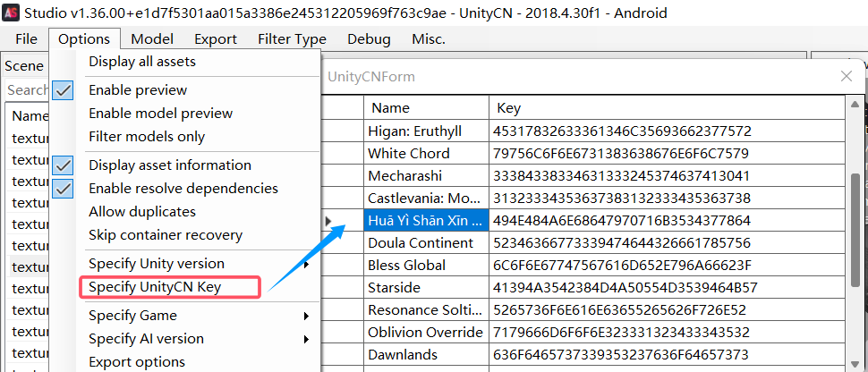Choose Export options menu entry
Image resolution: width=868 pixels, height=372 pixels.
pos(136,362)
